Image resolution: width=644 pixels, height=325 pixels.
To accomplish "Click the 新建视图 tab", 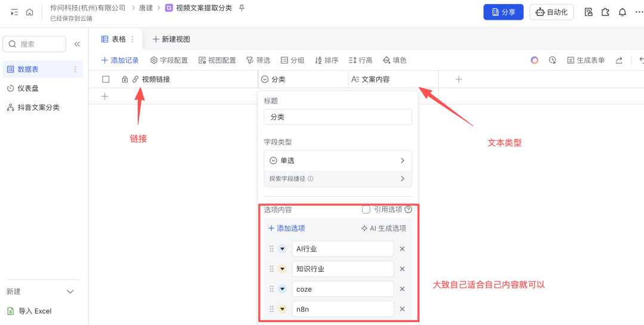I will click(x=171, y=39).
